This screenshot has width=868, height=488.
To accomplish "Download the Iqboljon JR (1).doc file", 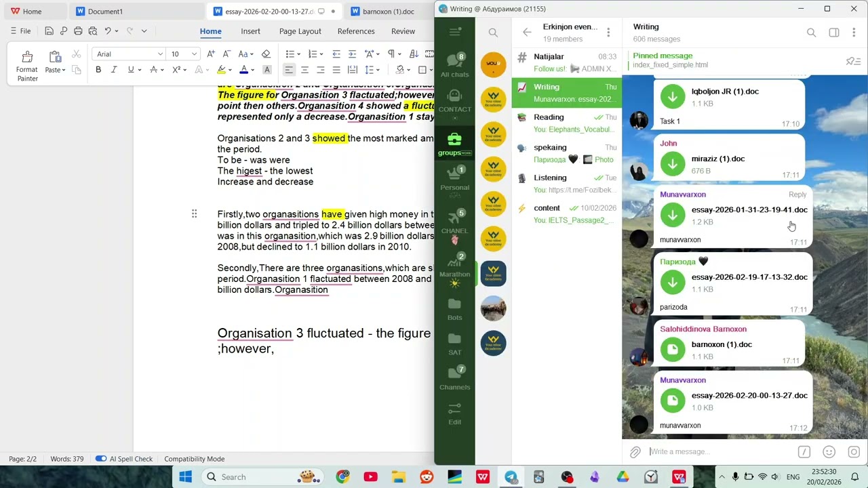I will pyautogui.click(x=673, y=97).
